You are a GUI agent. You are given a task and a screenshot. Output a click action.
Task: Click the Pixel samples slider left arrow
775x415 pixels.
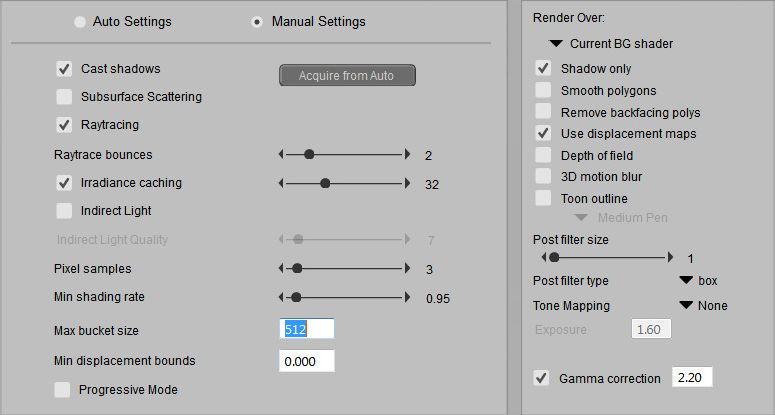coord(281,269)
